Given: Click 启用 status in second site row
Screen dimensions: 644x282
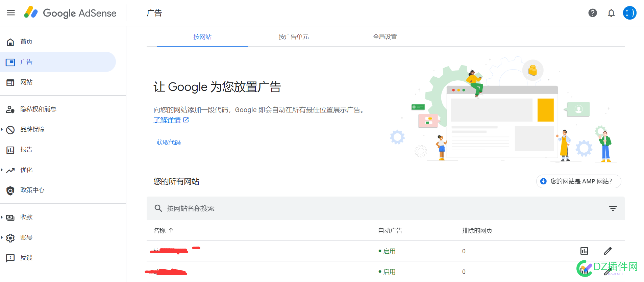Looking at the screenshot, I should (x=387, y=272).
